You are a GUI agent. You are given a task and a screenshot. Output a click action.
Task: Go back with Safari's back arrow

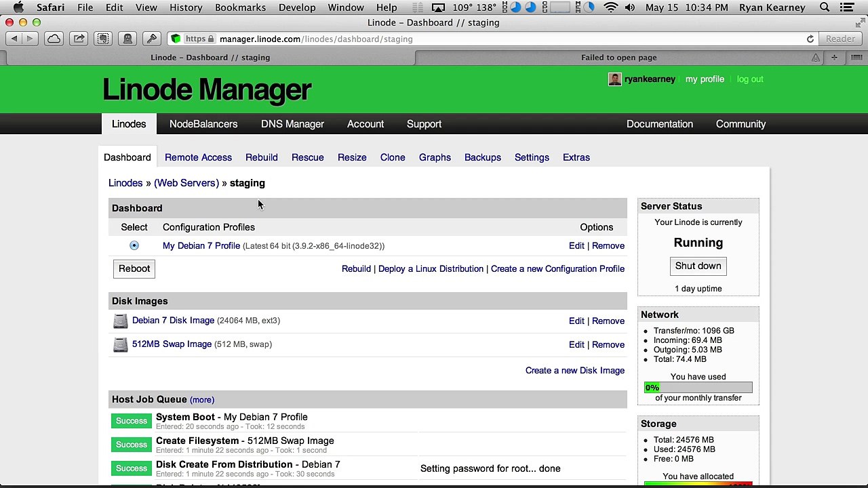[14, 39]
